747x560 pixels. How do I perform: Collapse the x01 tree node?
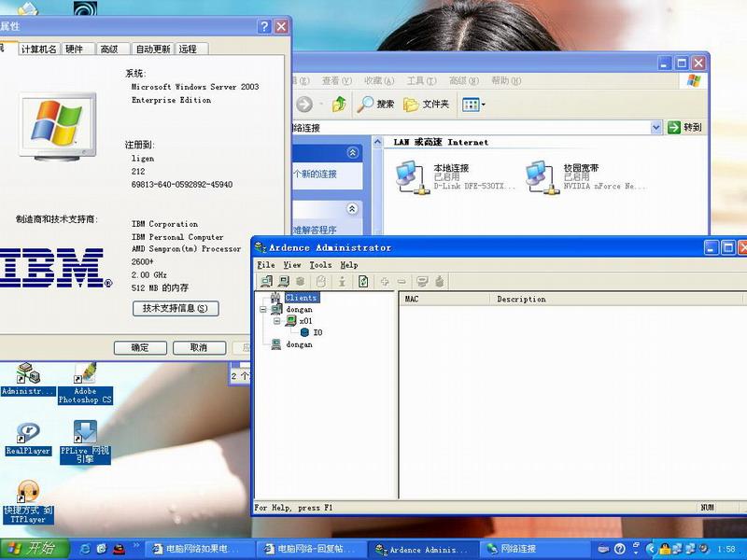[276, 321]
